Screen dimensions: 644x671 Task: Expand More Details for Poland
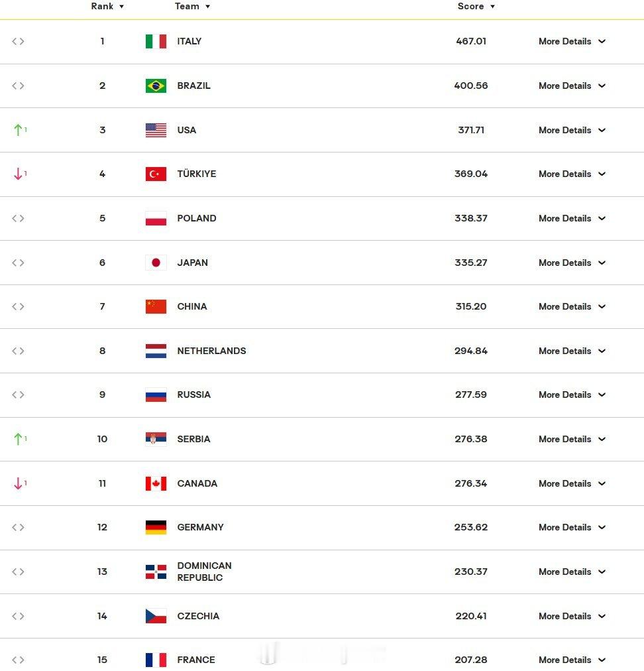[x=572, y=218]
